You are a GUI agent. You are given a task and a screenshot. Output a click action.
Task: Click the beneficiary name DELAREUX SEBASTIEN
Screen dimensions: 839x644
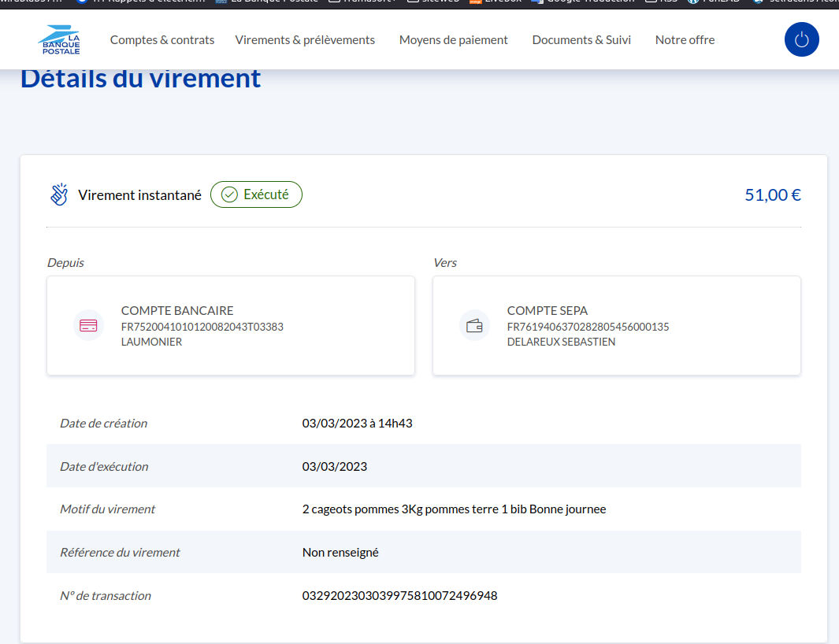click(x=561, y=342)
